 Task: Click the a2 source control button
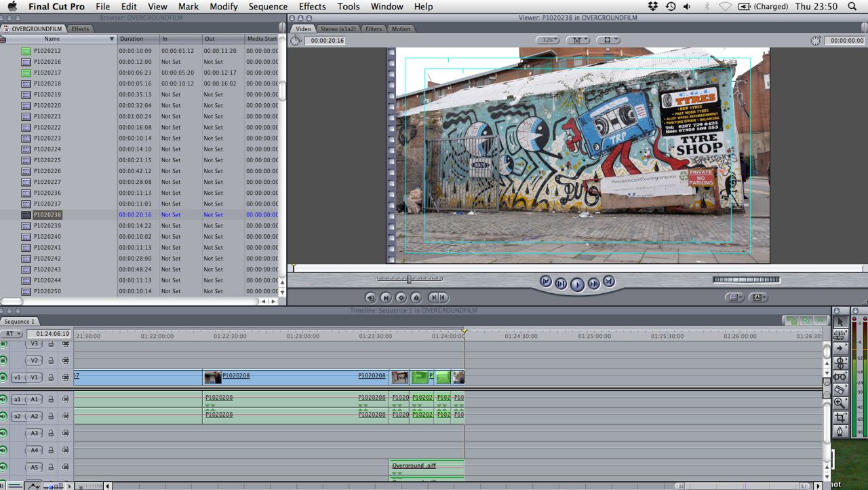17,416
